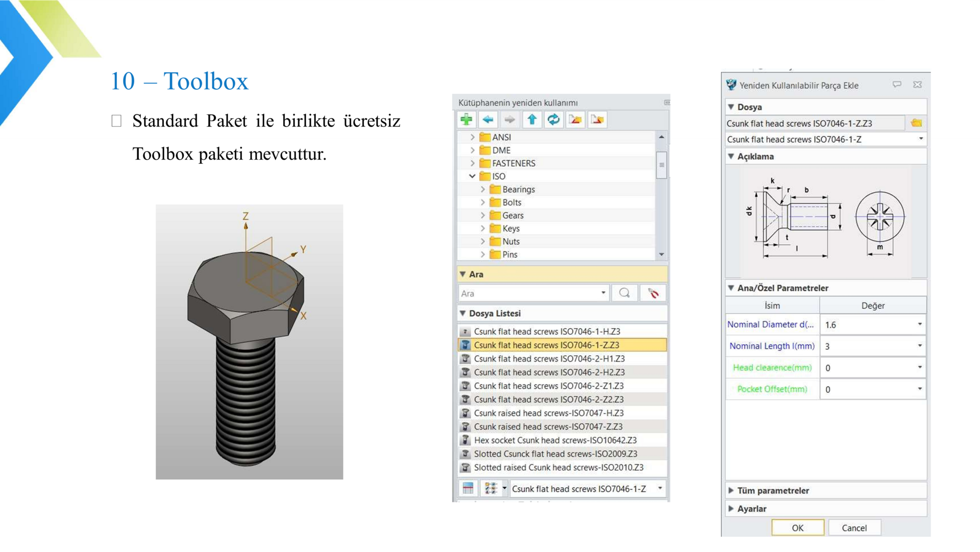Screen dimensions: 980x552
Task: Click the folder tree vertical scrollbar thumb
Action: click(x=661, y=165)
